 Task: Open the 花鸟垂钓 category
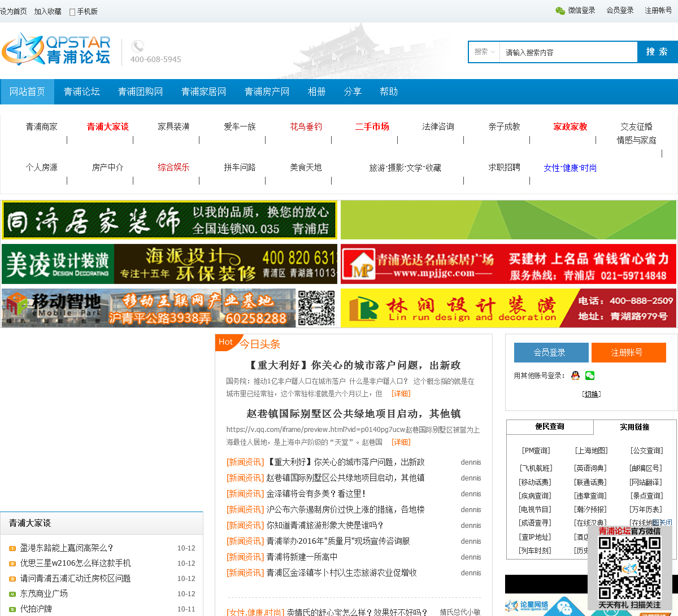point(306,127)
